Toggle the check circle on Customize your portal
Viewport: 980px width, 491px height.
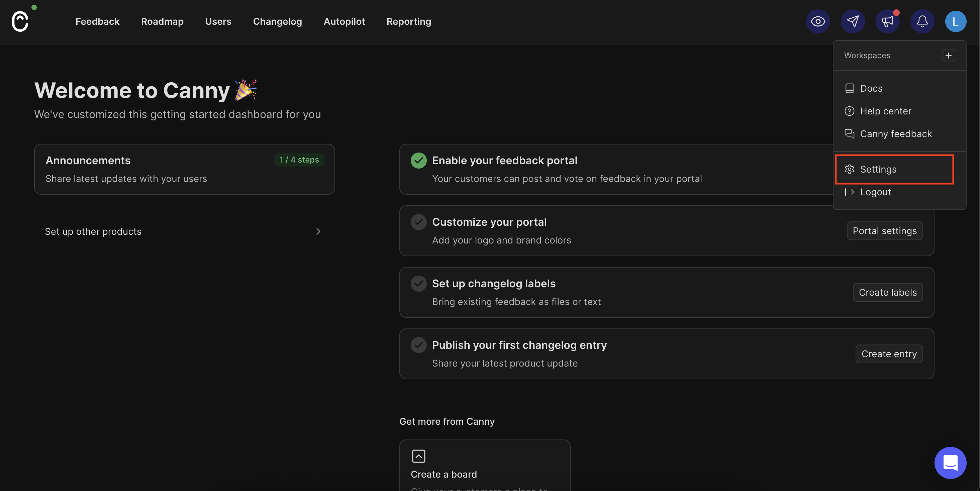[x=419, y=222]
